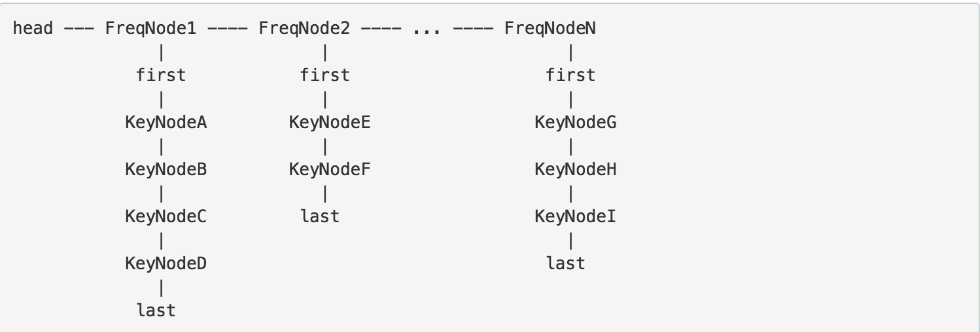The height and width of the screenshot is (332, 980).
Task: Select KeyNodeG under FreqNodeN
Action: tap(576, 123)
